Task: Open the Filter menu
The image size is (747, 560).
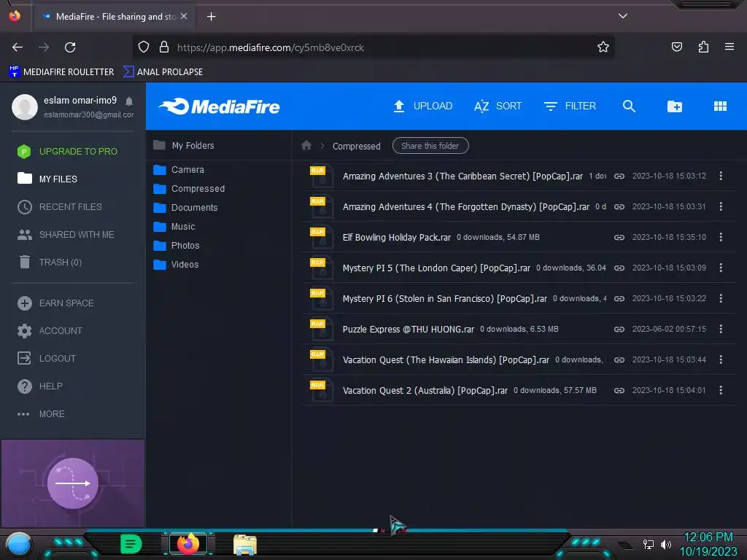Action: (570, 106)
